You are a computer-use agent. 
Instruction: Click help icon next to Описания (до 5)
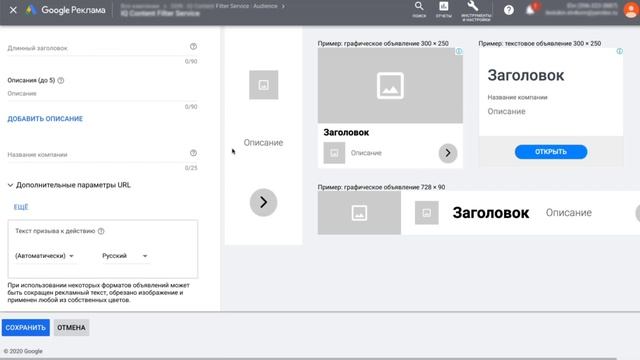pos(61,80)
